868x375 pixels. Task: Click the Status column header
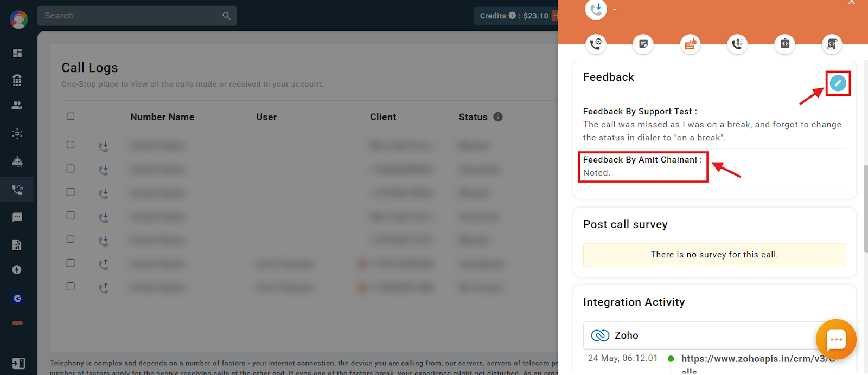pyautogui.click(x=473, y=117)
